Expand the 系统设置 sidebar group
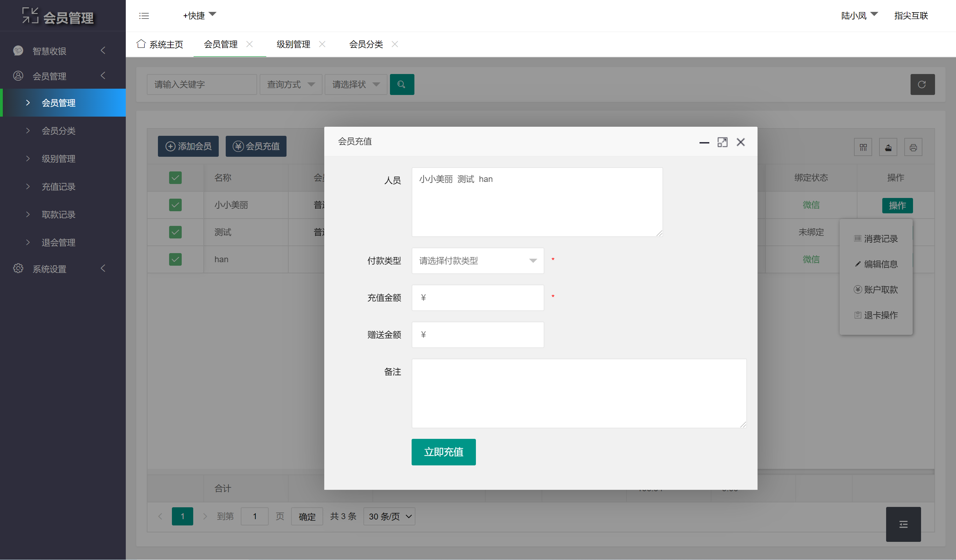 click(x=63, y=268)
